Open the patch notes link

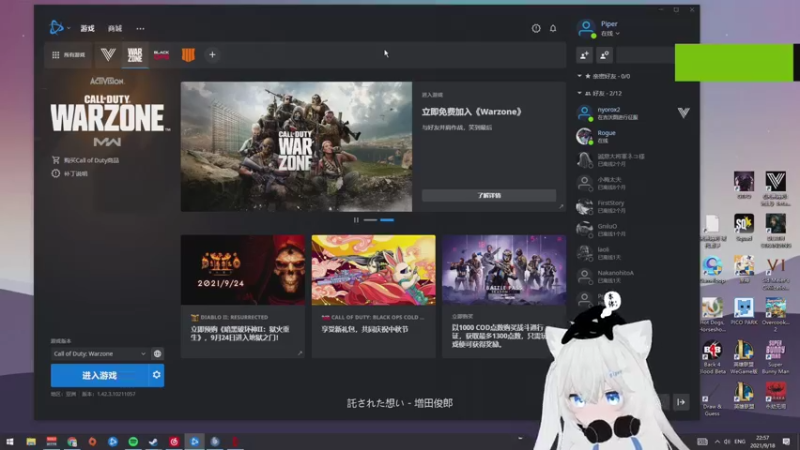click(70, 173)
